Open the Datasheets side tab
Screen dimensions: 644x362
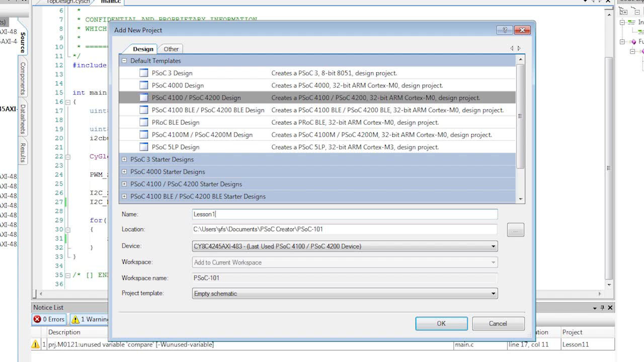tap(23, 119)
